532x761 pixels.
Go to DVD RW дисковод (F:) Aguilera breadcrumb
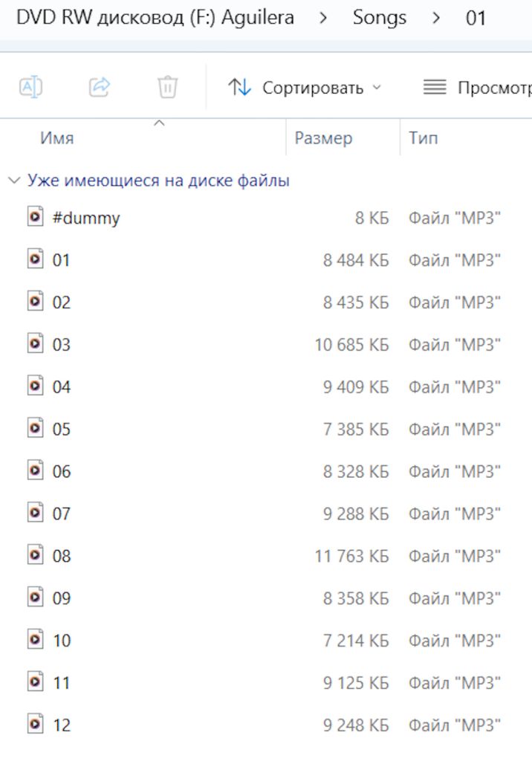[155, 18]
